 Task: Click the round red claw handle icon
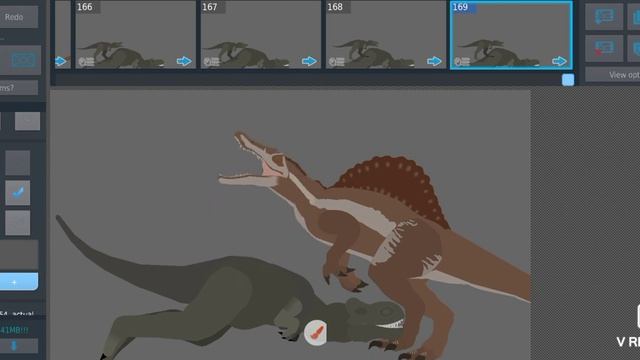pyautogui.click(x=316, y=332)
